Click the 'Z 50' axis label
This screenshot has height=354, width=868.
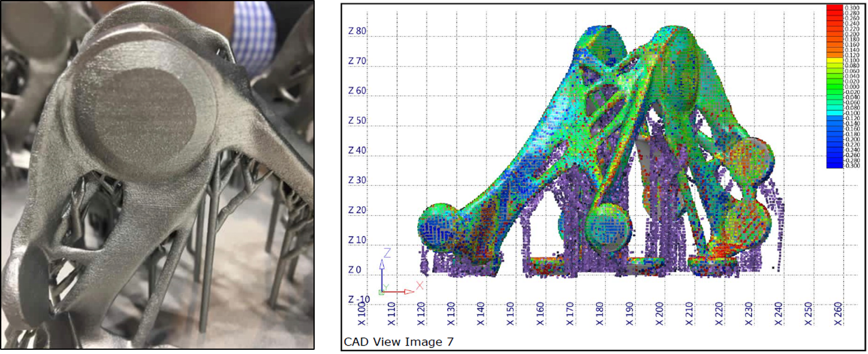pyautogui.click(x=358, y=121)
